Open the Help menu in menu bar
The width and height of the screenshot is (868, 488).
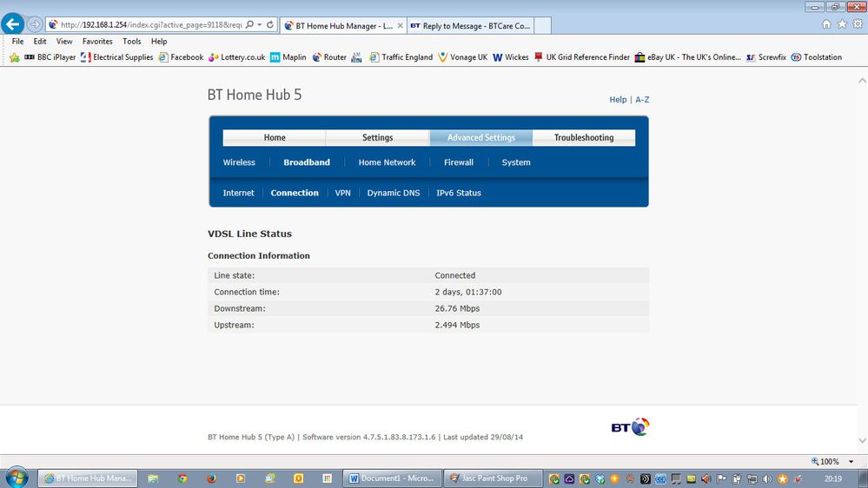click(x=159, y=42)
